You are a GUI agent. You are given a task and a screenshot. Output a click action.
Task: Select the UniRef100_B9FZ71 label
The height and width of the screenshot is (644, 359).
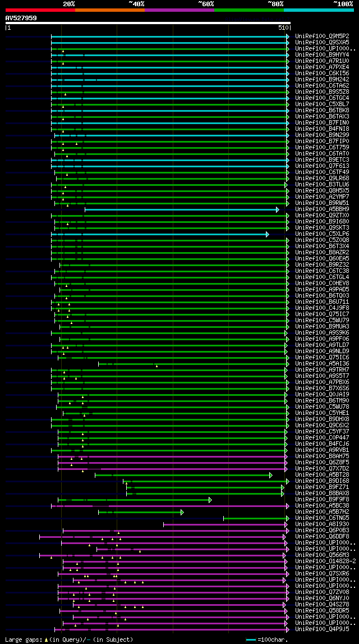pos(322,487)
